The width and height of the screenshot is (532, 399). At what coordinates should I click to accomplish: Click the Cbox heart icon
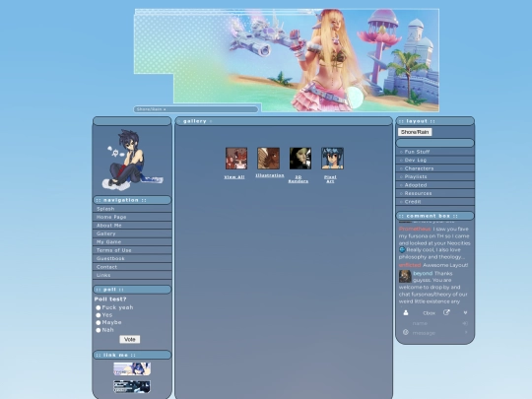(465, 313)
